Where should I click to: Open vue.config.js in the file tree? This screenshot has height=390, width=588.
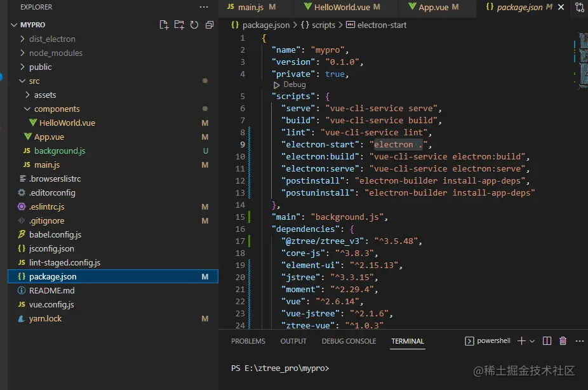51,304
